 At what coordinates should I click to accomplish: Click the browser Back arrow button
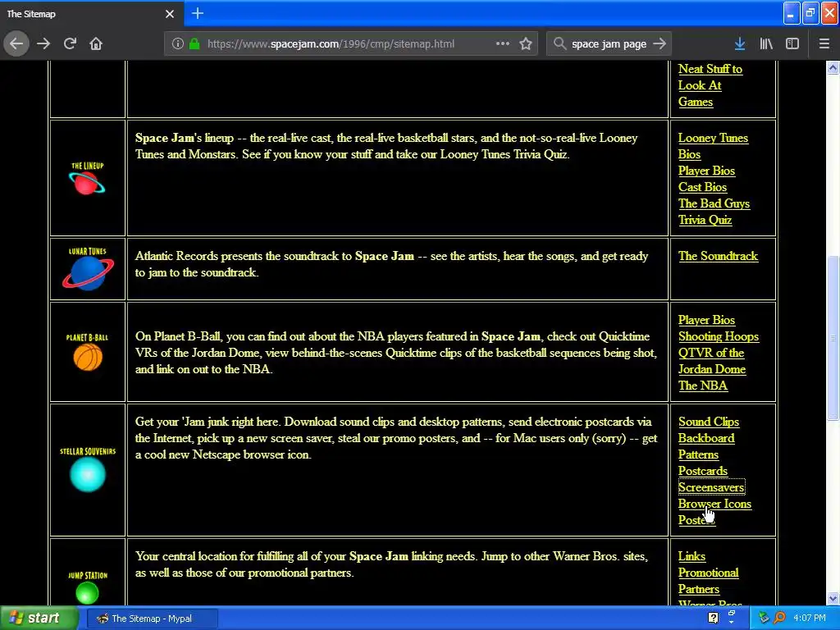point(16,44)
